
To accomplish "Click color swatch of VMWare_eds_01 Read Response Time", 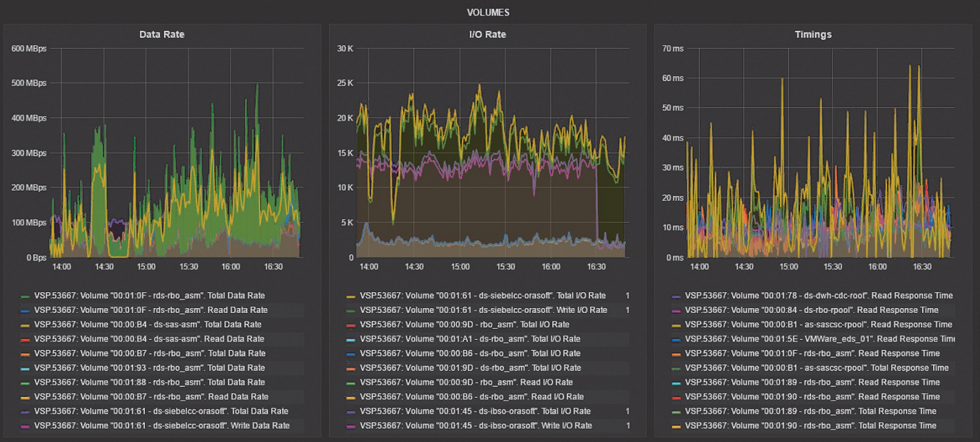I will click(x=677, y=340).
